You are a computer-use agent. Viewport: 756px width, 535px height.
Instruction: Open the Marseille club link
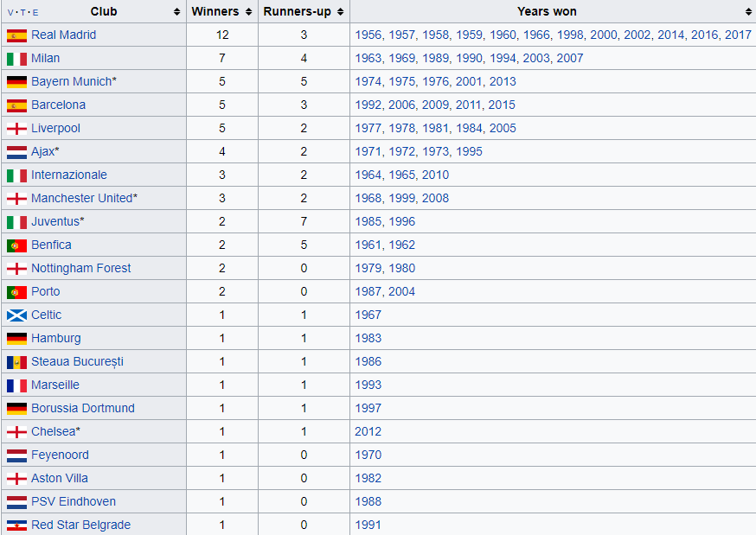(55, 385)
